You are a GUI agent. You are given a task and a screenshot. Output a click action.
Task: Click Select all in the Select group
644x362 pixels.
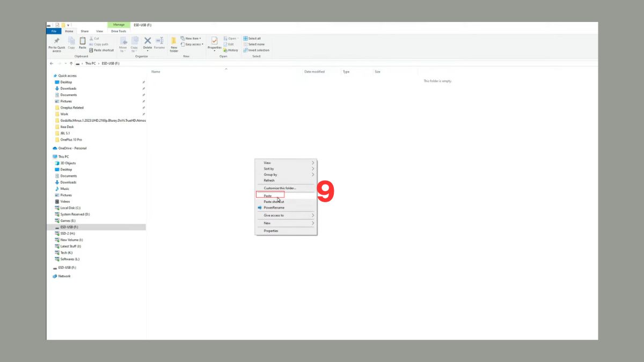coord(253,38)
